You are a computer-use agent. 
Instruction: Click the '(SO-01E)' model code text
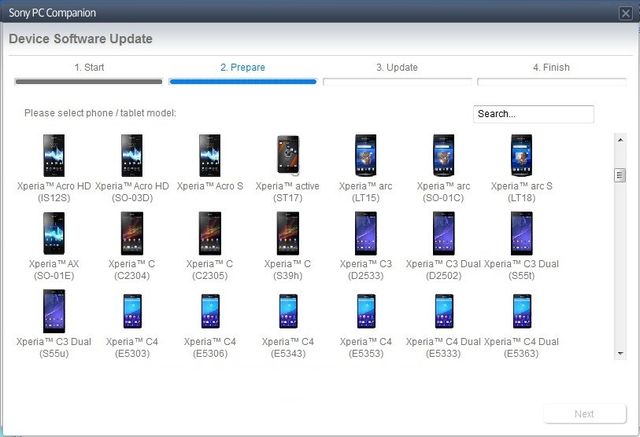click(54, 276)
